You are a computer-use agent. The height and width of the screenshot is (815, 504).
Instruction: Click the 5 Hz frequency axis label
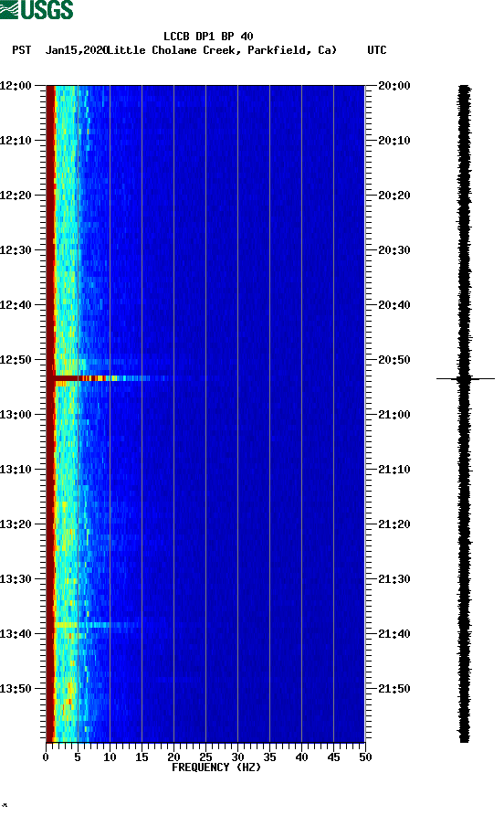coord(78,757)
